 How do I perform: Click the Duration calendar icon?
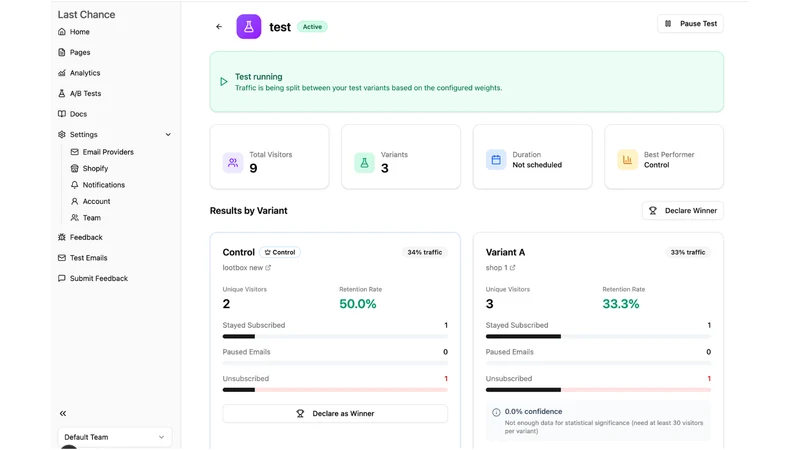[x=496, y=160]
